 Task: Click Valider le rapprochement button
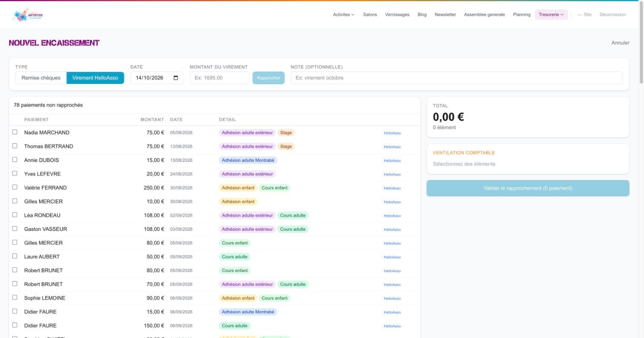pyautogui.click(x=528, y=188)
